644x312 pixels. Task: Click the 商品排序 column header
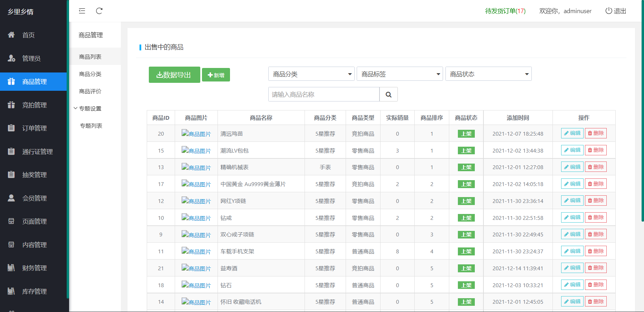432,118
